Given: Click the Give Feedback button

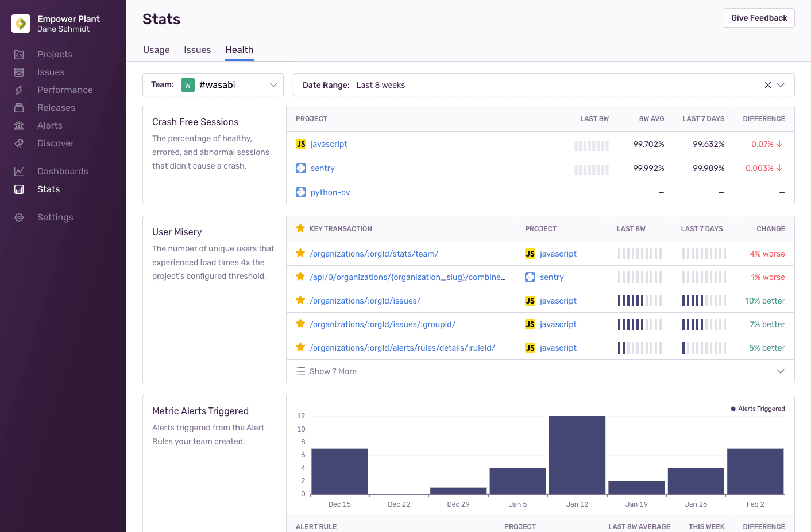Looking at the screenshot, I should pos(759,18).
